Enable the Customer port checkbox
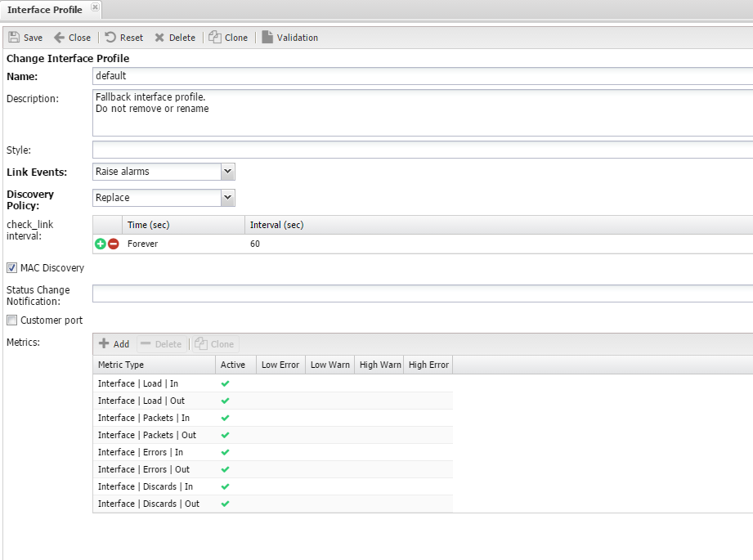Viewport: 753px width, 560px height. point(11,320)
